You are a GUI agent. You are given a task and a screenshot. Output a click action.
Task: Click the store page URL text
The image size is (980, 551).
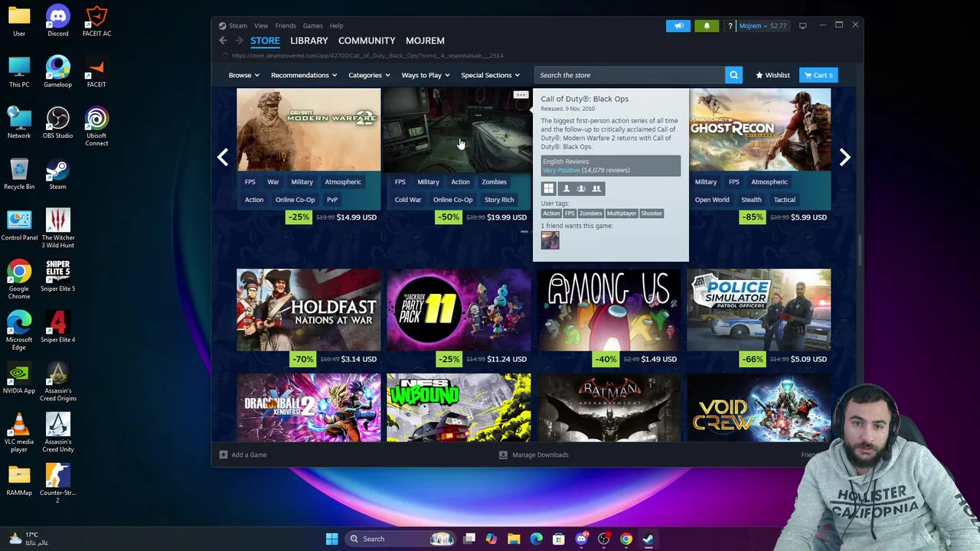pyautogui.click(x=367, y=56)
